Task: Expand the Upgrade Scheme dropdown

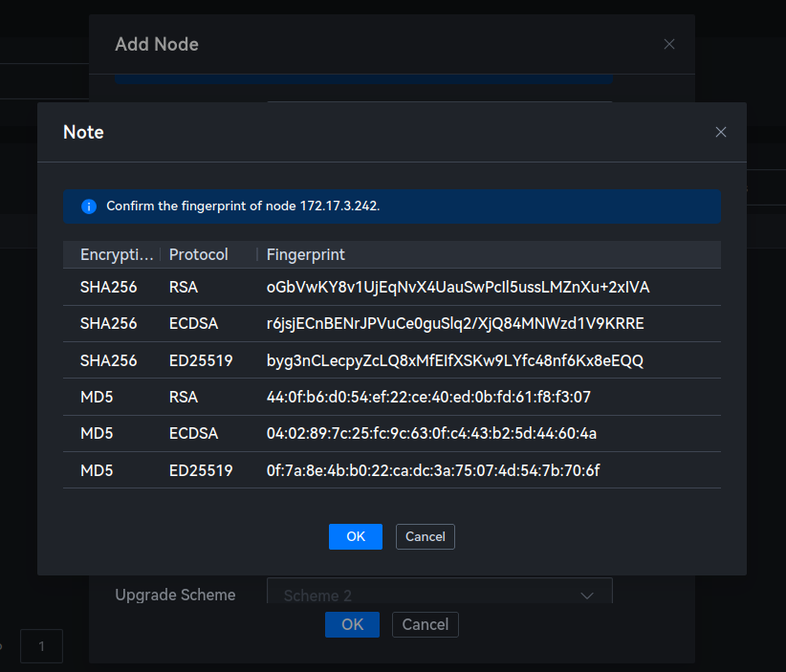Action: (x=439, y=595)
